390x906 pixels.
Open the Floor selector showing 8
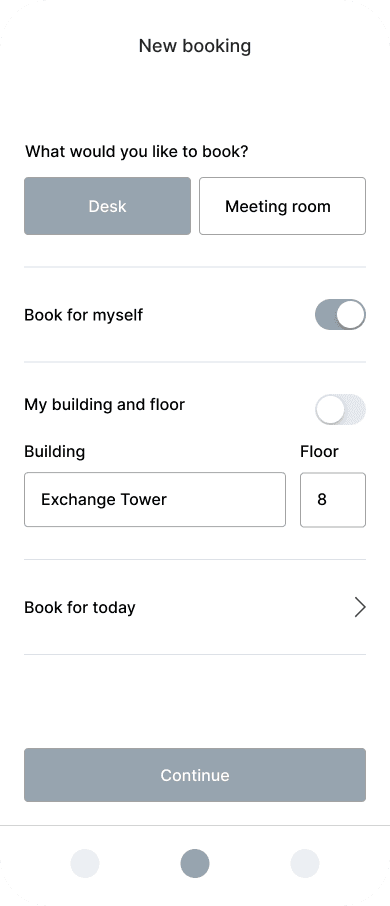coord(333,500)
